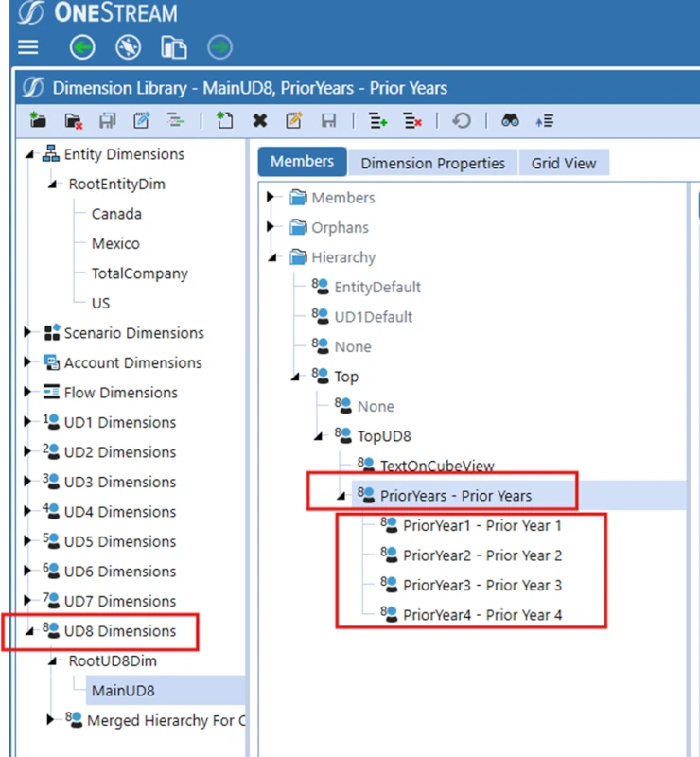Select the MainUD8 dimension

pyautogui.click(x=123, y=690)
